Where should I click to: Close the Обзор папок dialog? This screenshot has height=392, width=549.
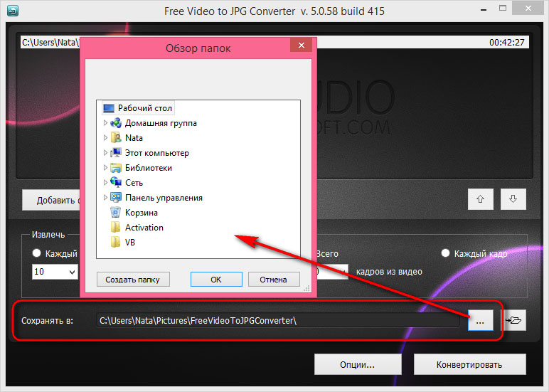click(x=301, y=46)
